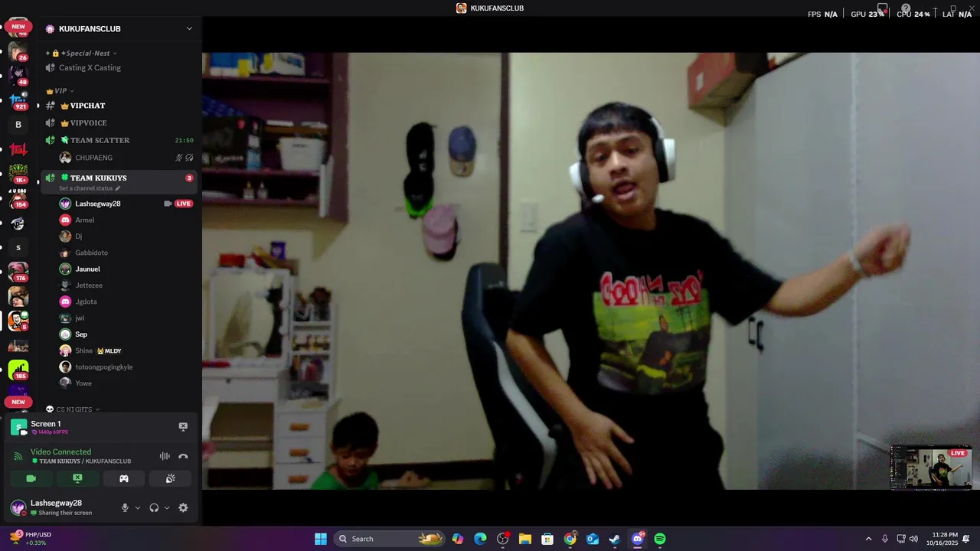The width and height of the screenshot is (980, 551).
Task: Open the Windows Start menu
Action: (321, 539)
